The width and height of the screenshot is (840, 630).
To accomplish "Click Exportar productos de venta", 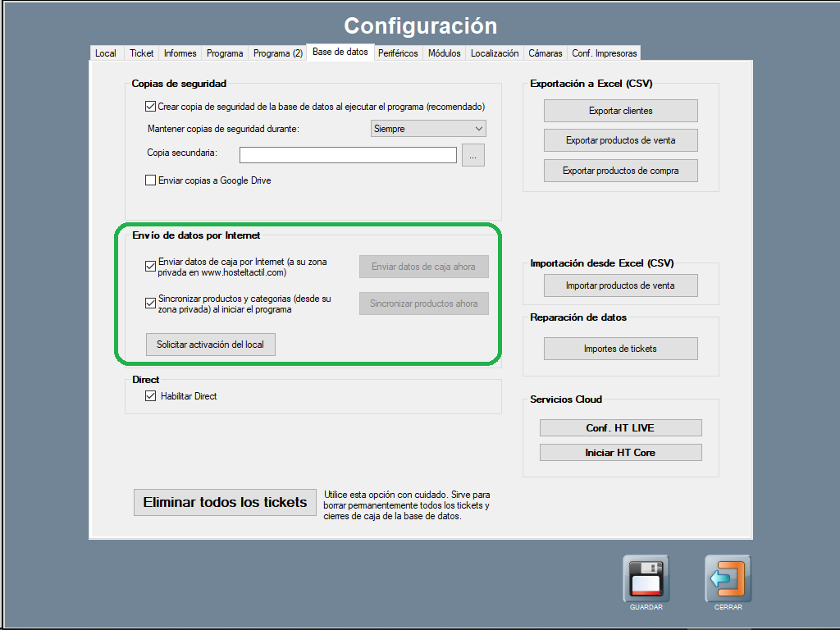I will tap(620, 140).
